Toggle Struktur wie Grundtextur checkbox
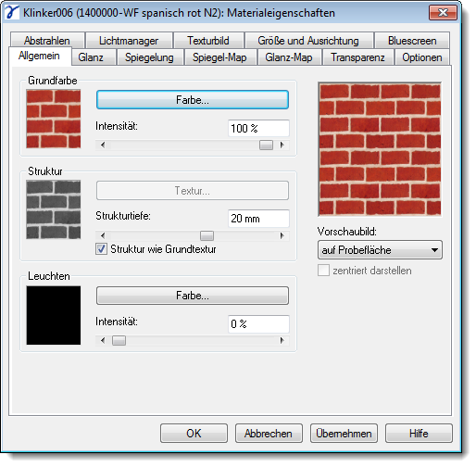This screenshot has width=476, height=467. [x=101, y=249]
